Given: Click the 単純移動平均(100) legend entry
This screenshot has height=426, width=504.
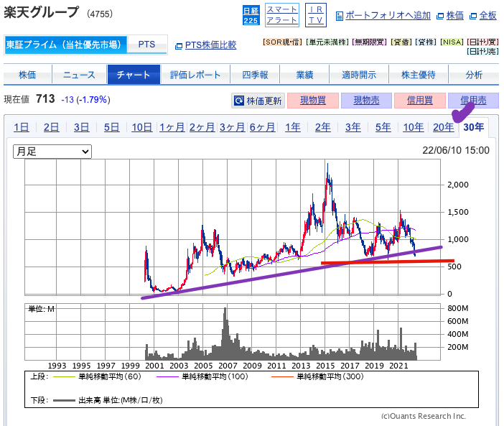Looking at the screenshot, I should [x=202, y=376].
